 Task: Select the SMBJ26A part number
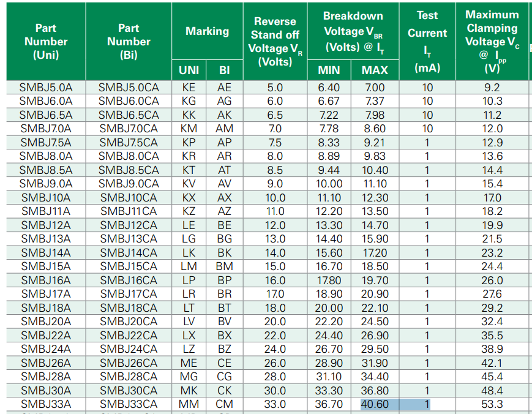click(46, 363)
